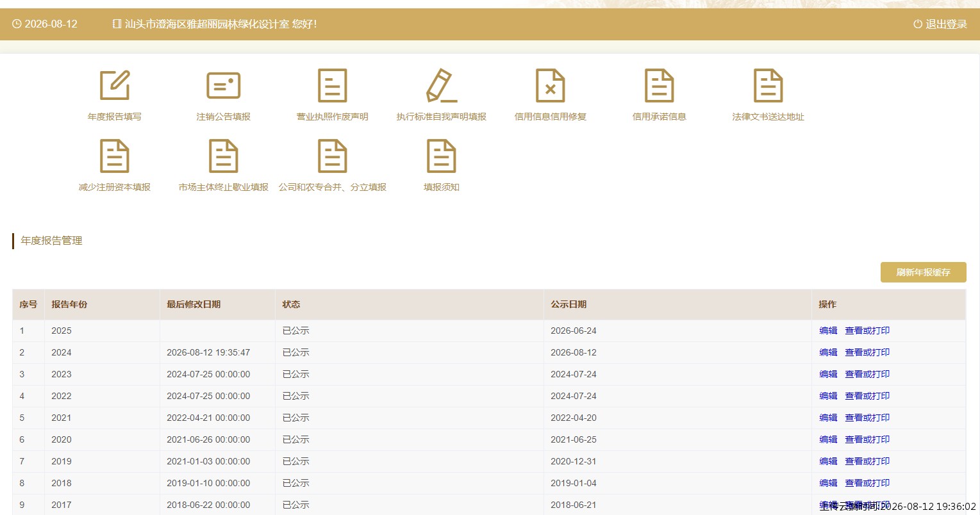This screenshot has width=980, height=515.
Task: Edit the 2020 annual report
Action: 828,439
